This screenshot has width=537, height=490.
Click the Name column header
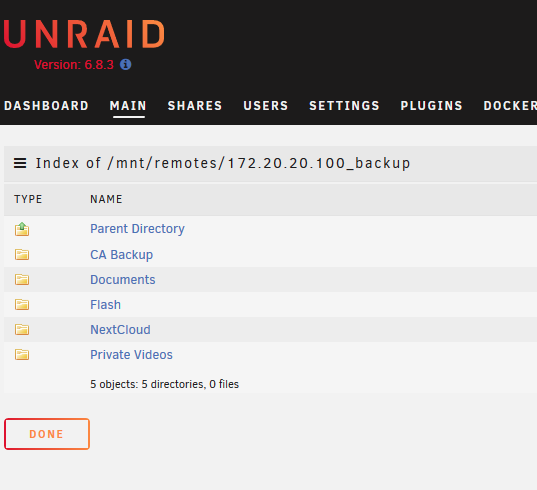106,199
